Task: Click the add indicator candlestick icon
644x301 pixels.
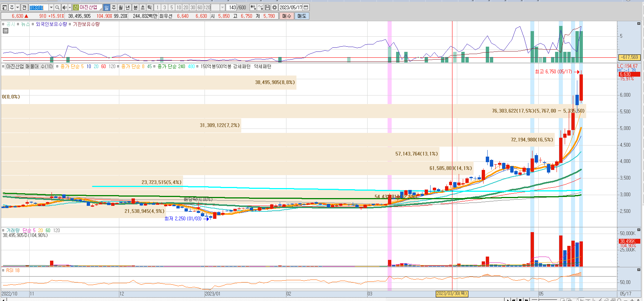Action: (253, 7)
